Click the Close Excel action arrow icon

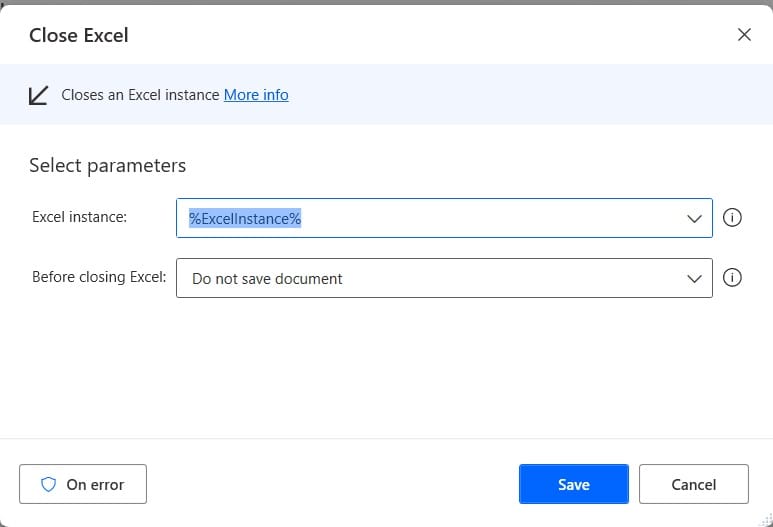(38, 95)
